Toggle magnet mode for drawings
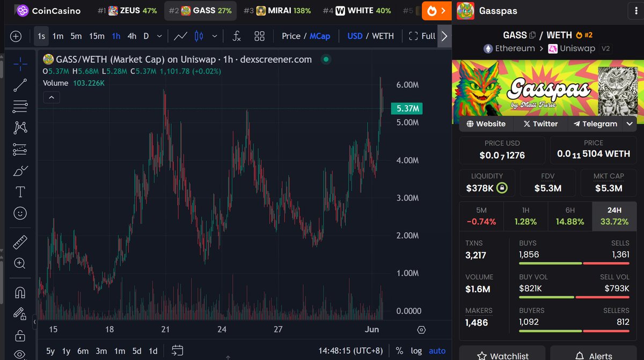Viewport: 644px width, 360px height. click(20, 292)
